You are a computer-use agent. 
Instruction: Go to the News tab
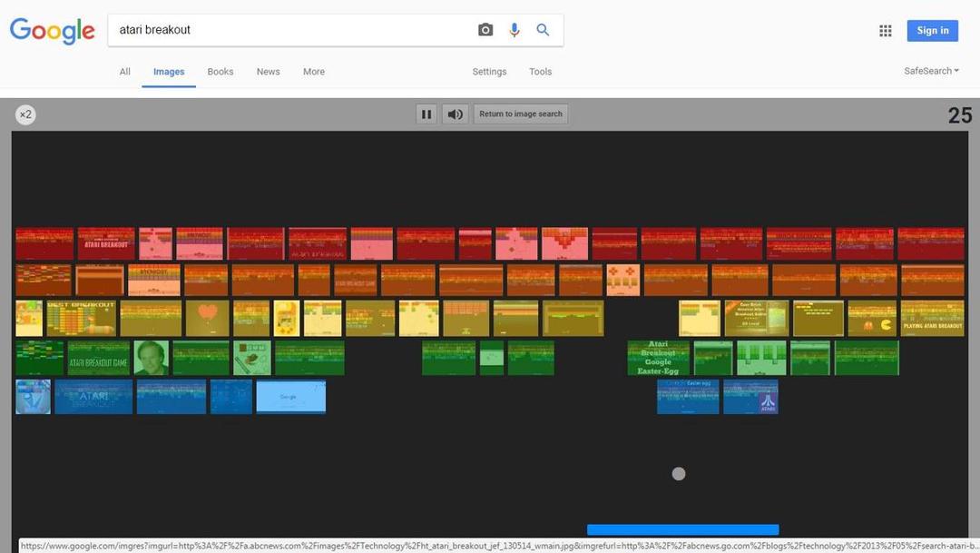coord(268,72)
